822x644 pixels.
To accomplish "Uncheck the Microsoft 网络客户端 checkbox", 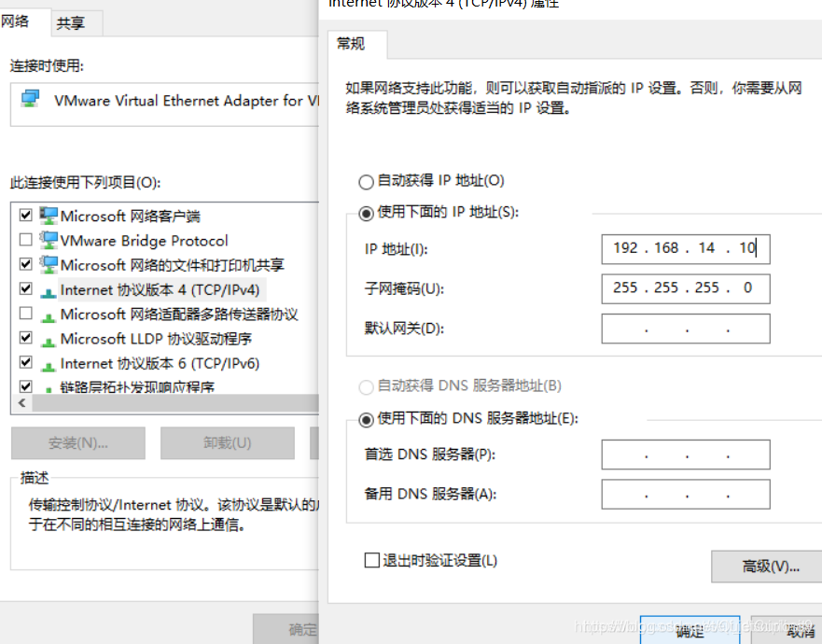I will click(x=25, y=215).
